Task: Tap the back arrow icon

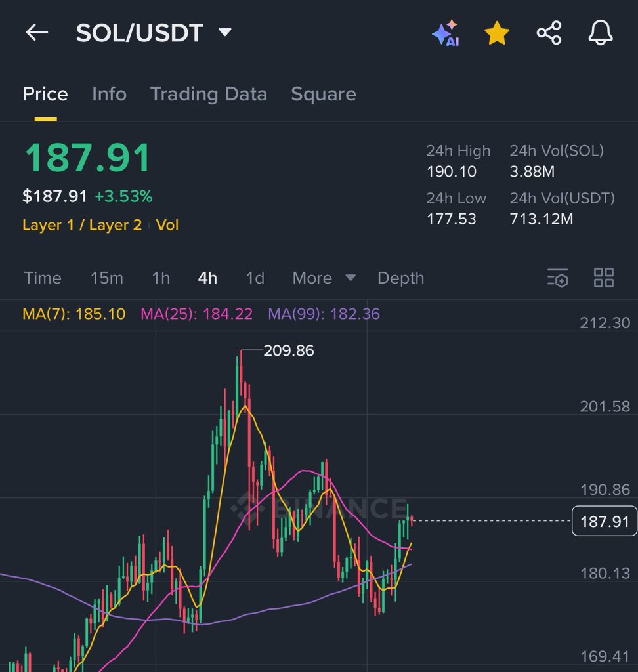Action: click(37, 33)
